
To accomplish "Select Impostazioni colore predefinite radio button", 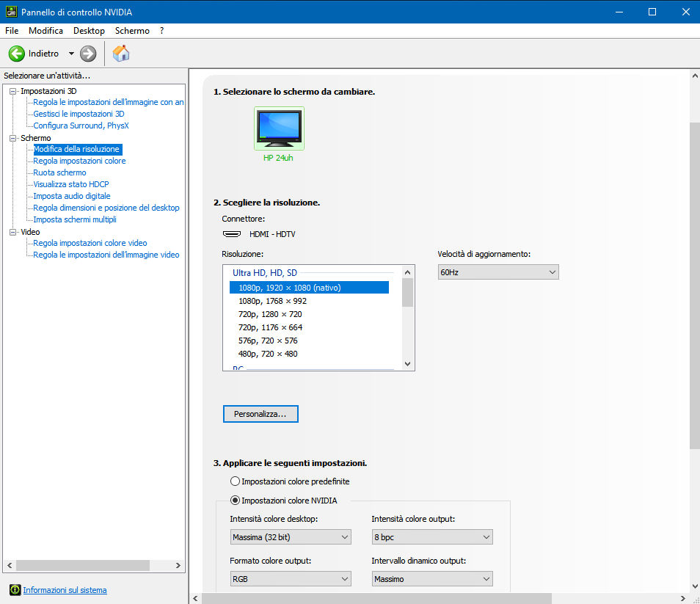I will (235, 481).
